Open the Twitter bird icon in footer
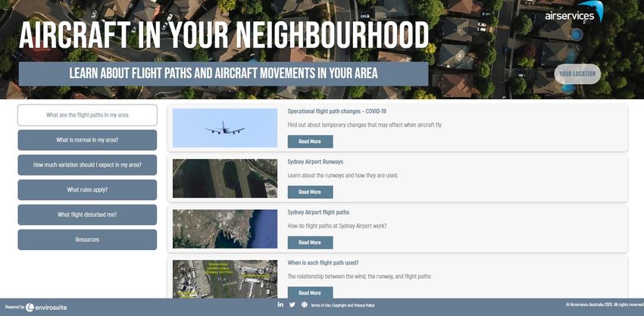 [x=292, y=305]
